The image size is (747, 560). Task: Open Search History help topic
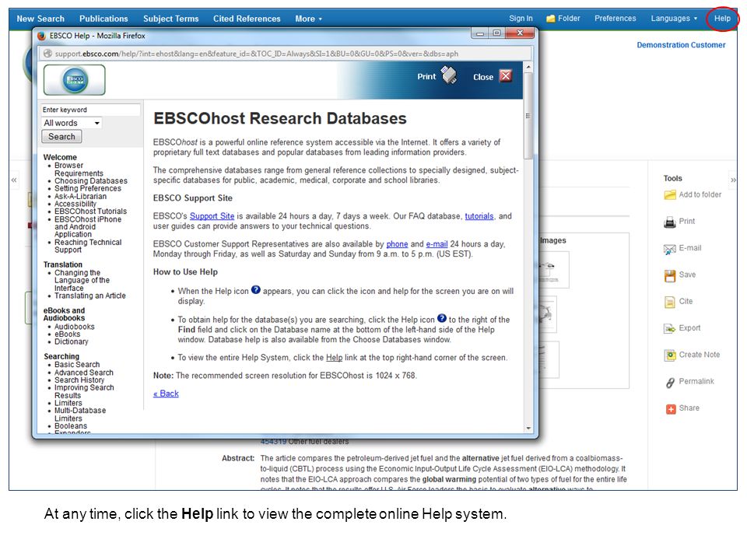tap(79, 380)
